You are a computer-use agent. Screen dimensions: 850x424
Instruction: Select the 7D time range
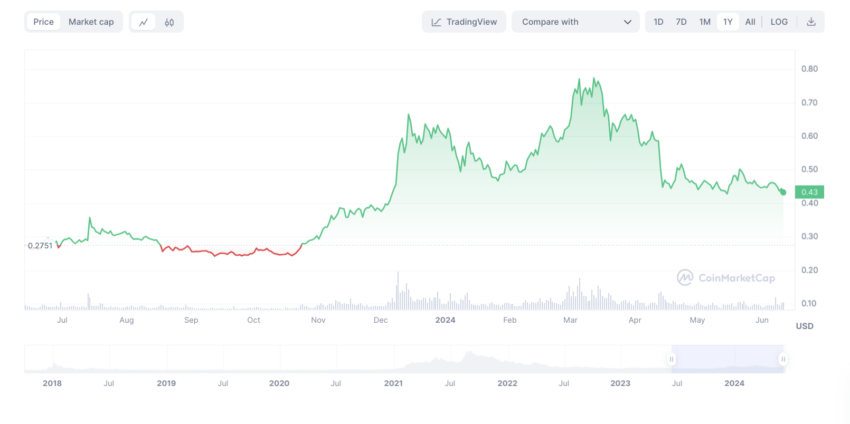tap(681, 22)
